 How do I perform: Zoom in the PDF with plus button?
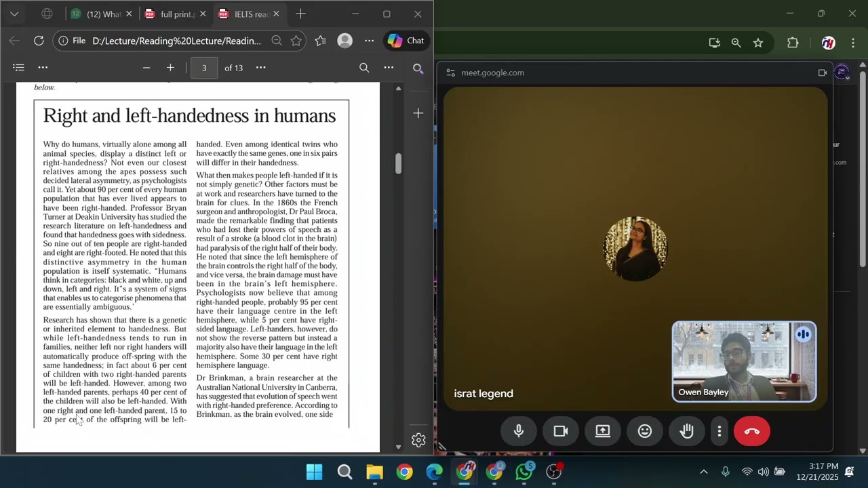170,68
